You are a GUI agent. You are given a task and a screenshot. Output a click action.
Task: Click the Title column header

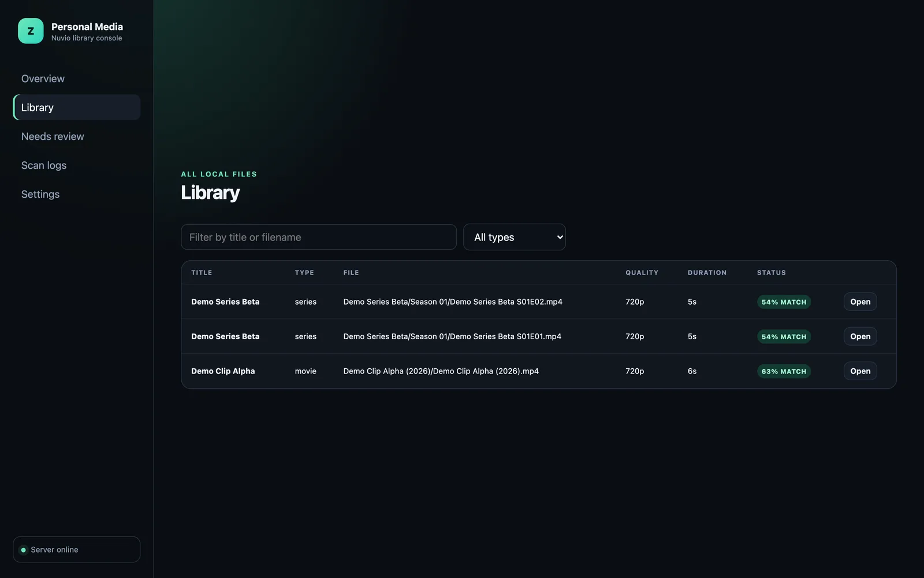point(202,273)
